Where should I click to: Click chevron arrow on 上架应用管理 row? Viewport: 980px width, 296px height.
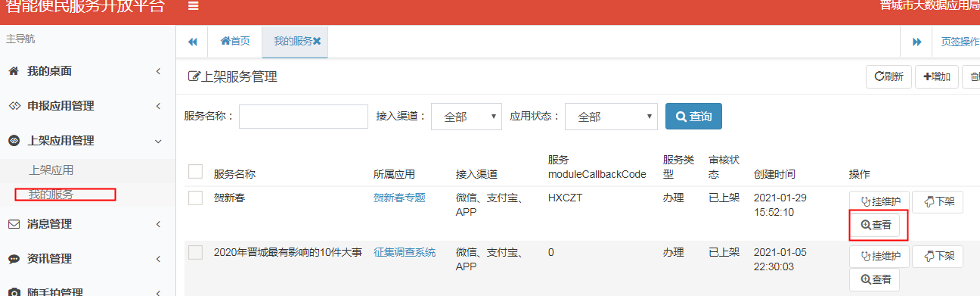click(x=158, y=141)
